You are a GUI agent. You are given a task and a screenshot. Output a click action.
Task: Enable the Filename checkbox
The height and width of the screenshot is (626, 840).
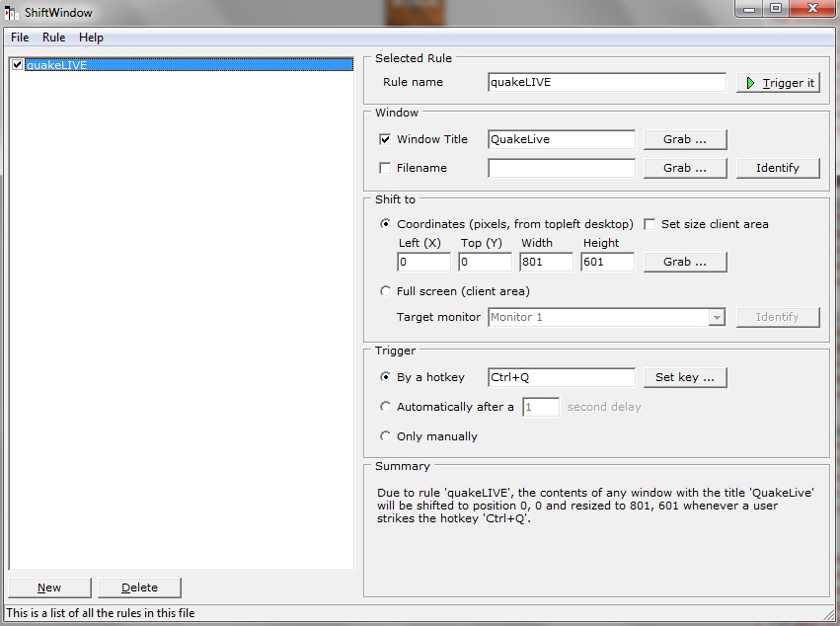coord(385,168)
